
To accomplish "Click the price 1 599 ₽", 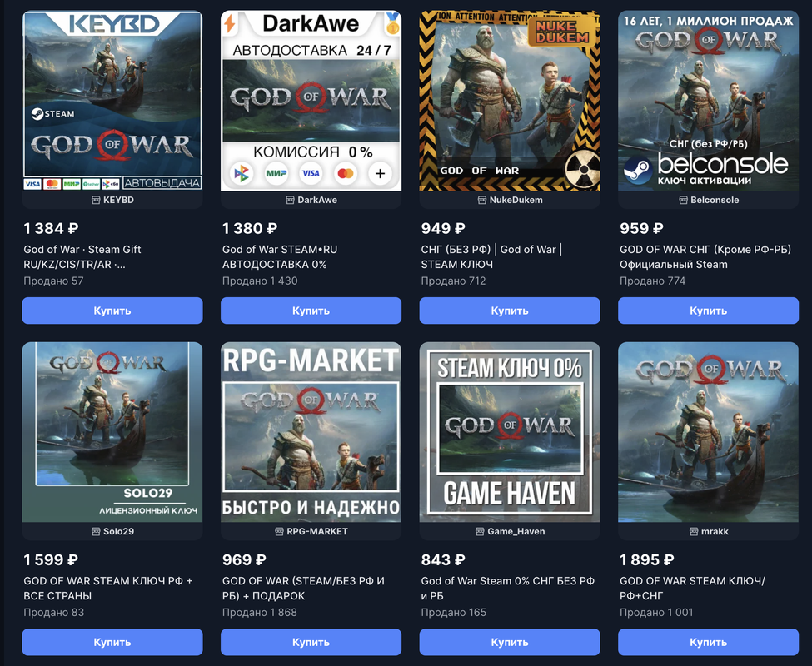I will click(x=51, y=560).
